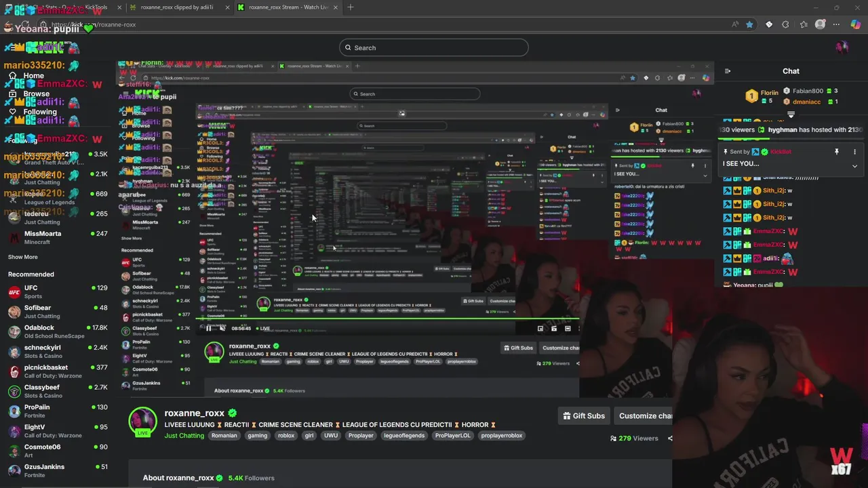
Task: Collapse the chat panel with arrow icon
Action: [x=728, y=71]
